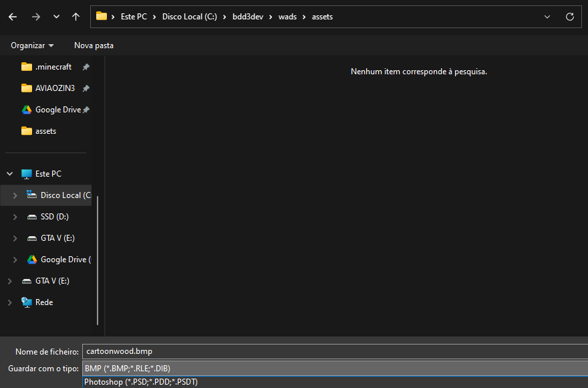Open the Organizar menu
The height and width of the screenshot is (388, 588).
pos(32,45)
